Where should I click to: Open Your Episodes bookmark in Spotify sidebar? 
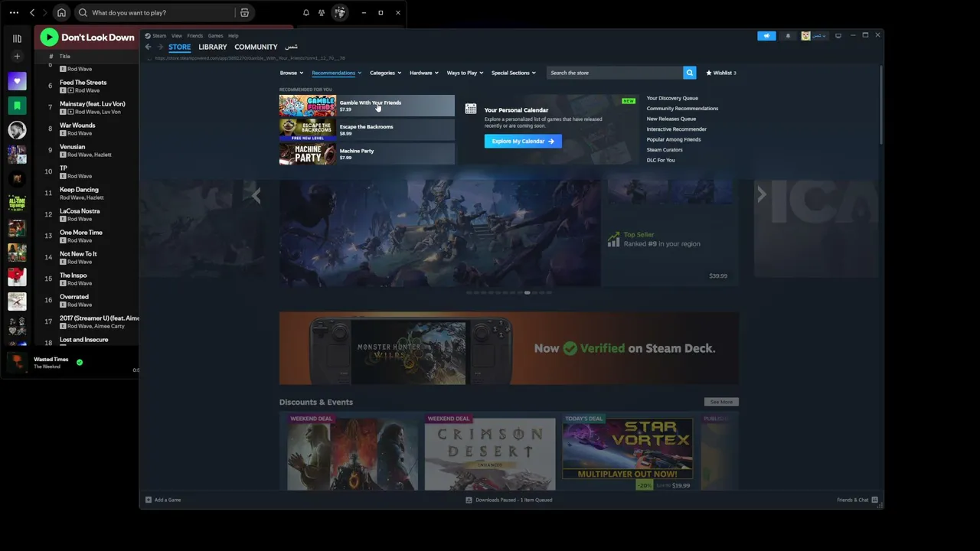click(x=17, y=106)
